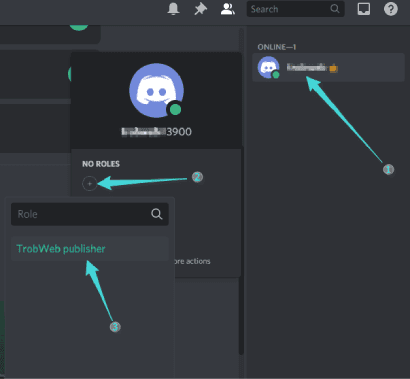Toggle the member list icon
The width and height of the screenshot is (410, 379).
[228, 9]
